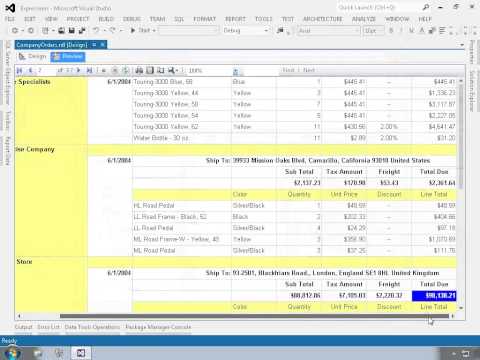The width and height of the screenshot is (480, 360).
Task: Open the FORMAT menu
Action: [x=205, y=19]
